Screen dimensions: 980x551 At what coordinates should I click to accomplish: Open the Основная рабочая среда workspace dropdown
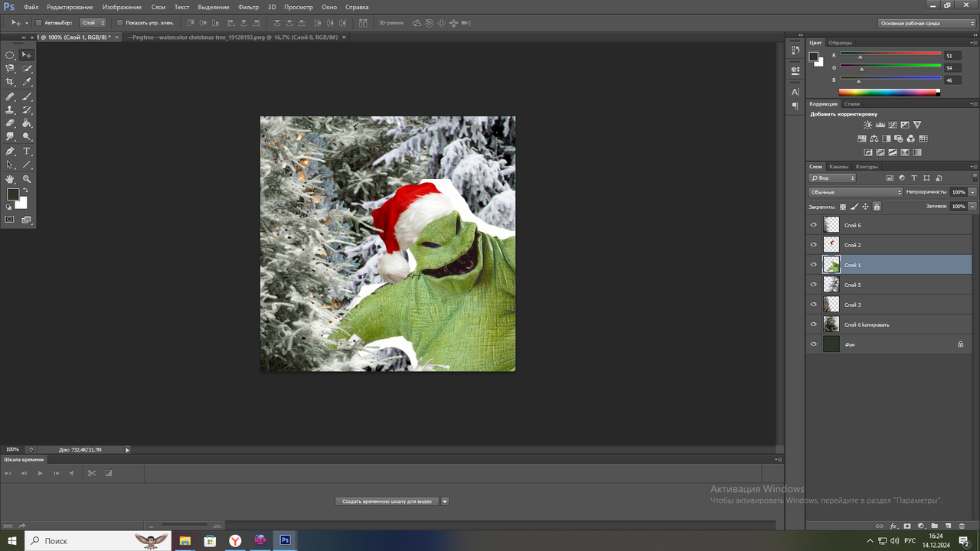tap(927, 23)
